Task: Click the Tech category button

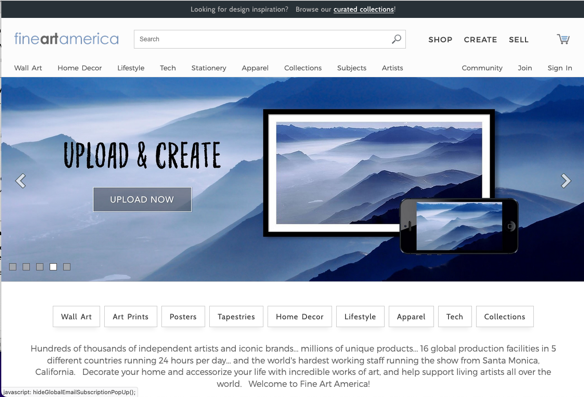Action: 455,317
